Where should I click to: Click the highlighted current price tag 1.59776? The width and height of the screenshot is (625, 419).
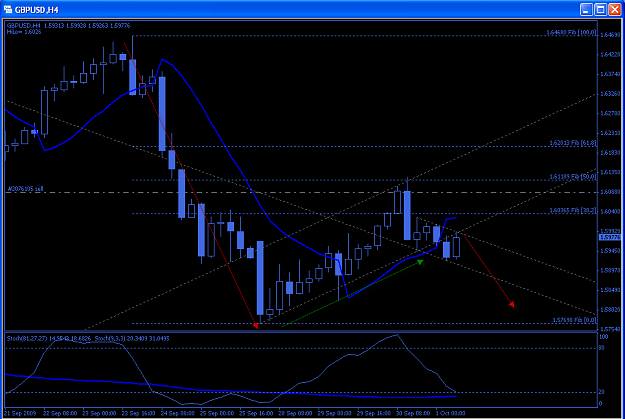pyautogui.click(x=610, y=237)
